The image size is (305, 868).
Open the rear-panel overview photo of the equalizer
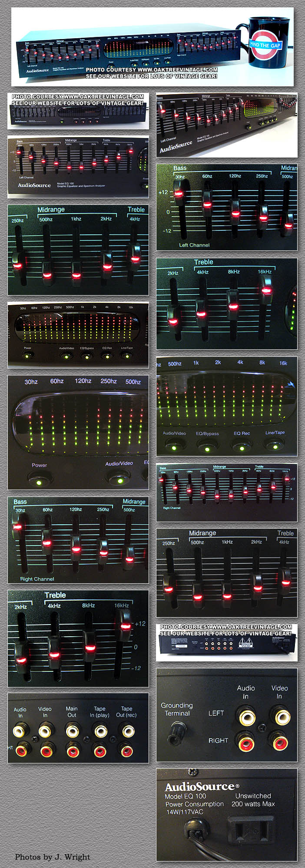tap(227, 643)
